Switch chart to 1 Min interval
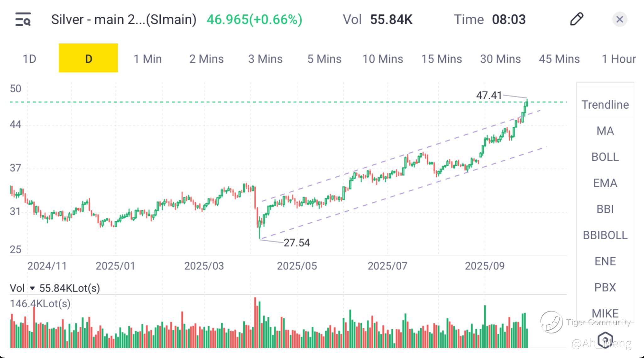This screenshot has width=644, height=358. pyautogui.click(x=147, y=59)
